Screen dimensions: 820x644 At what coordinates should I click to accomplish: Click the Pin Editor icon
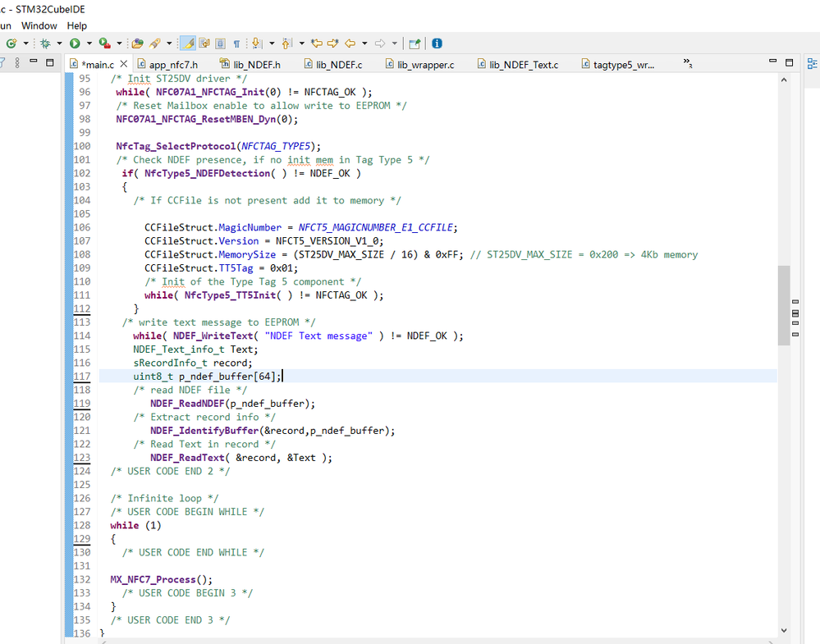(x=415, y=43)
